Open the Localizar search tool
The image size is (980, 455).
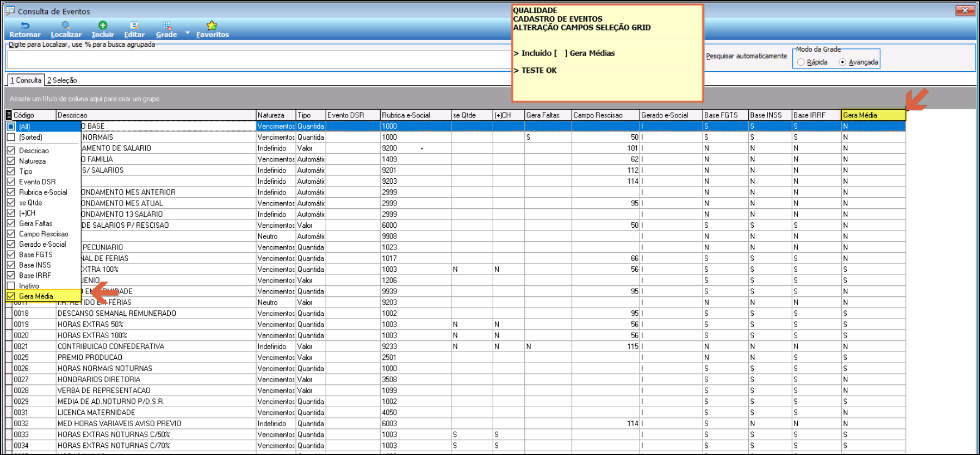66,26
